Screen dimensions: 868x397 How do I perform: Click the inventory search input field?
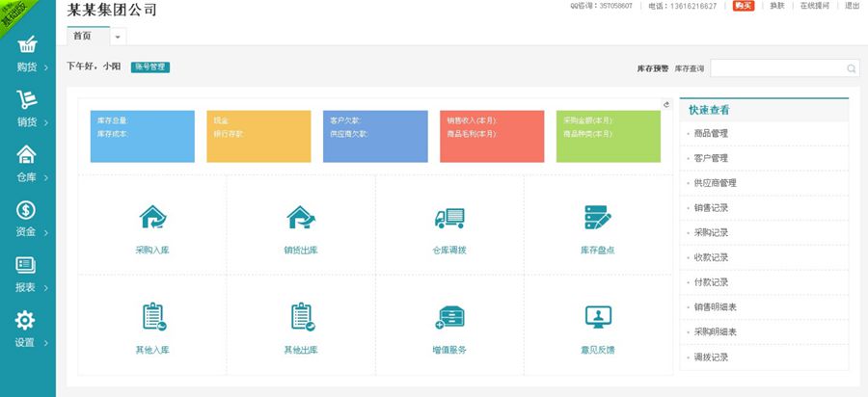coord(777,68)
